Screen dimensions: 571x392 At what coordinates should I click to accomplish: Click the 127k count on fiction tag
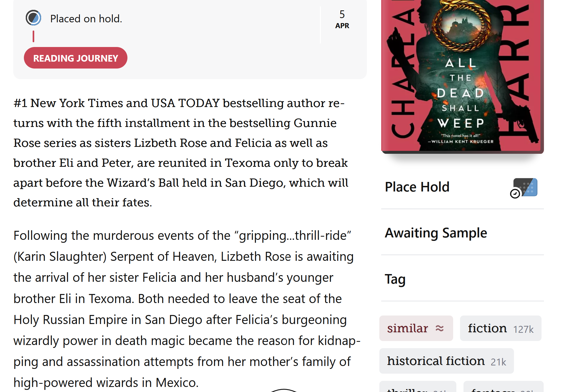click(523, 329)
